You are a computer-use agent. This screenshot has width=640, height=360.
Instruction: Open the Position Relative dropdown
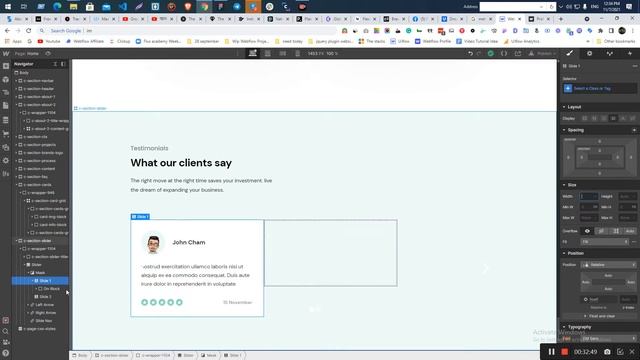tap(609, 265)
